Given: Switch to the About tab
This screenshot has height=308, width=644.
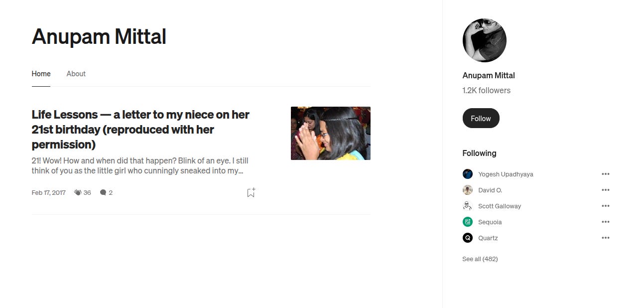Looking at the screenshot, I should tap(76, 74).
